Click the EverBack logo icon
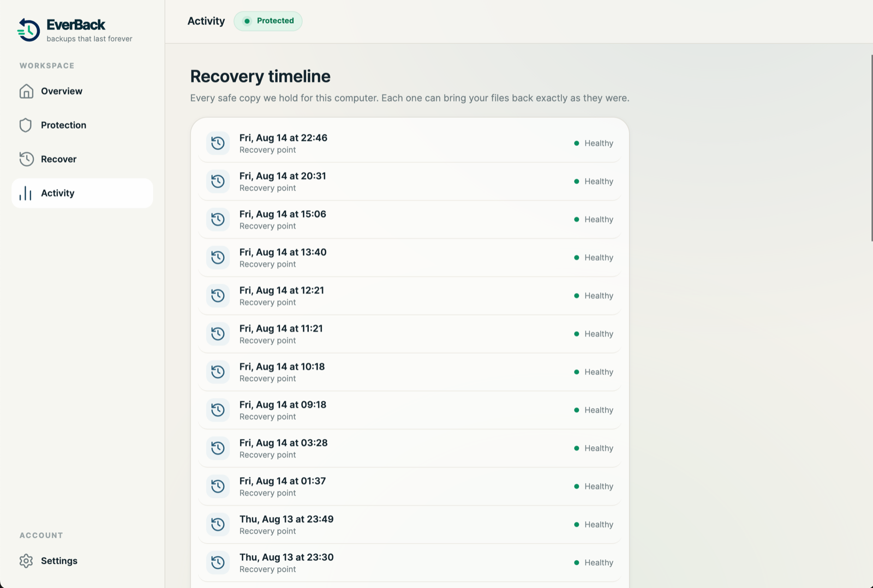Image resolution: width=873 pixels, height=588 pixels. pyautogui.click(x=28, y=30)
